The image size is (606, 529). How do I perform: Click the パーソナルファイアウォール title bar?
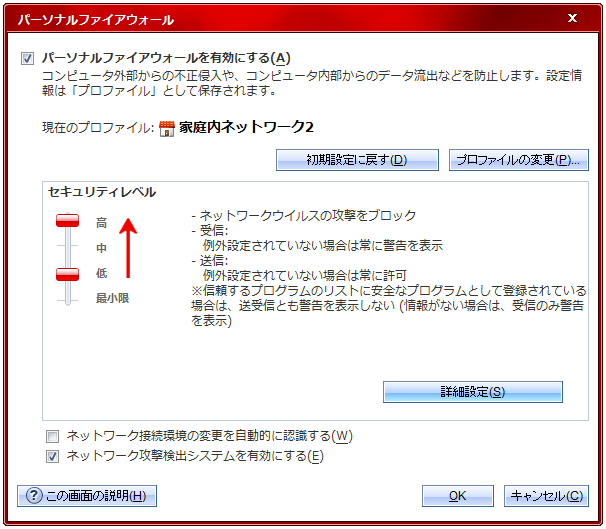[250, 18]
